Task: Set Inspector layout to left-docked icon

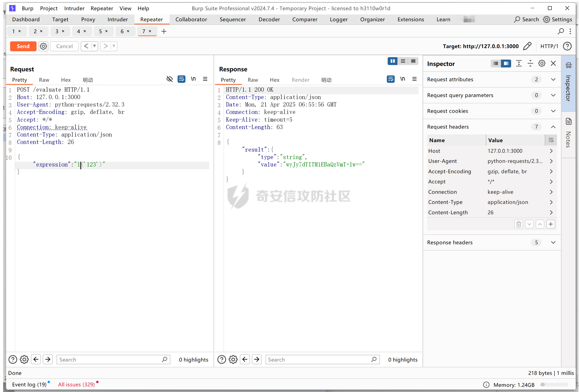Action: click(x=495, y=64)
